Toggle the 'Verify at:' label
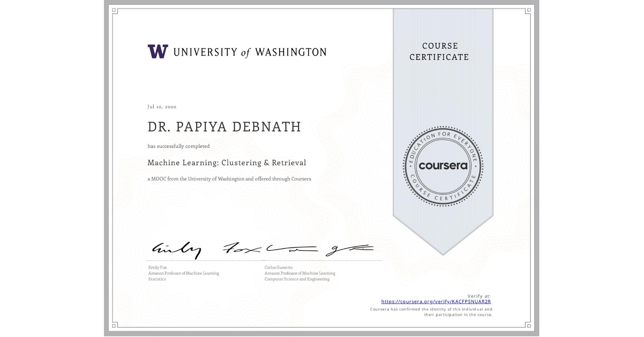The height and width of the screenshot is (337, 644). (479, 296)
